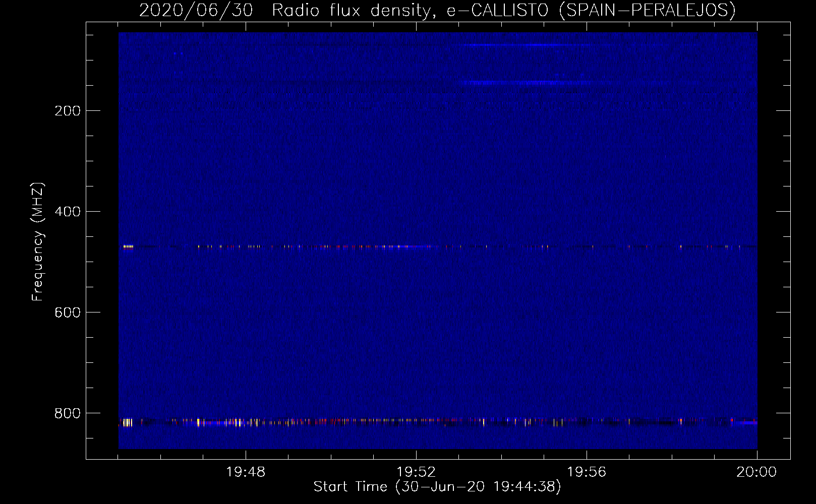Click the "Start Time (30-Jun-20 19:44:38)" axis label
This screenshot has width=816, height=504.
point(437,487)
